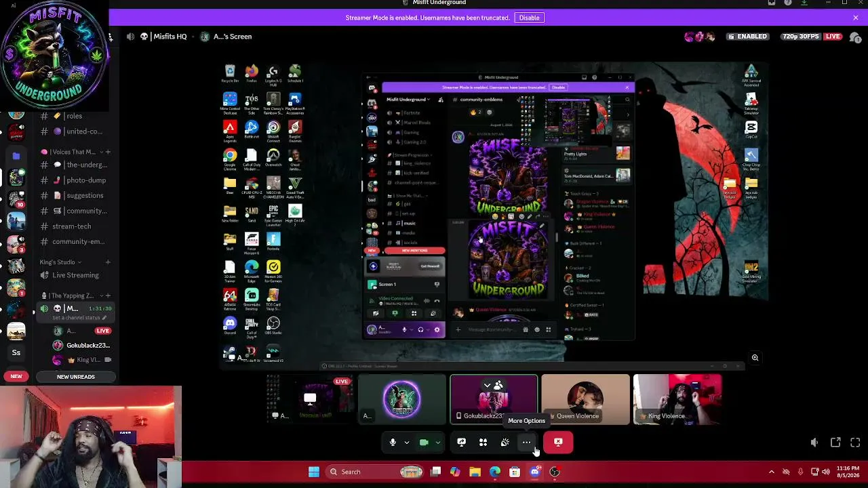
Task: Open camera options arrow
Action: [x=437, y=443]
